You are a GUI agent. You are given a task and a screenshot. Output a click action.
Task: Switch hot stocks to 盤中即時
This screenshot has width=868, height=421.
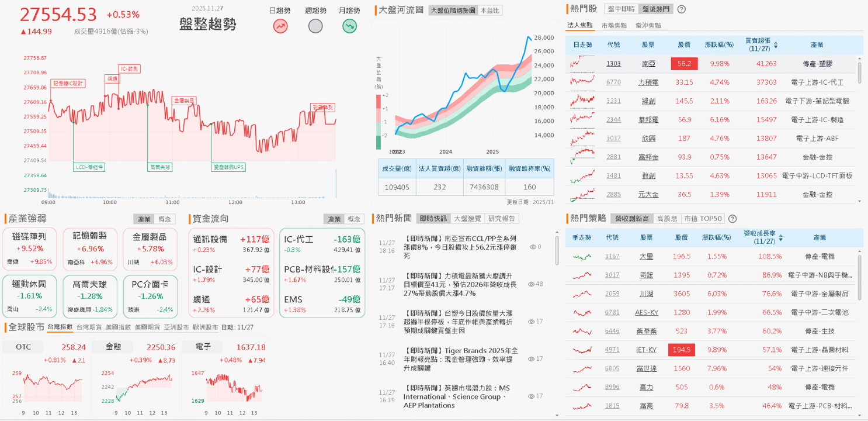[621, 9]
